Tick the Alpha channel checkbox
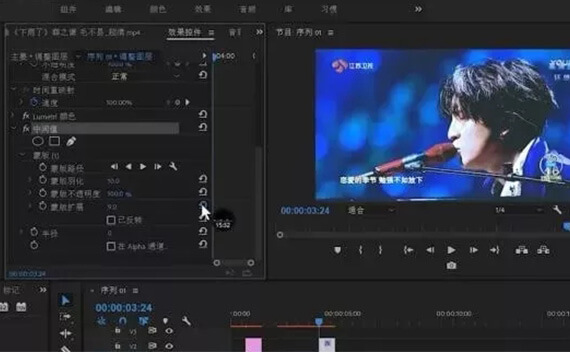Viewport: 570px width, 360px height. (x=111, y=247)
